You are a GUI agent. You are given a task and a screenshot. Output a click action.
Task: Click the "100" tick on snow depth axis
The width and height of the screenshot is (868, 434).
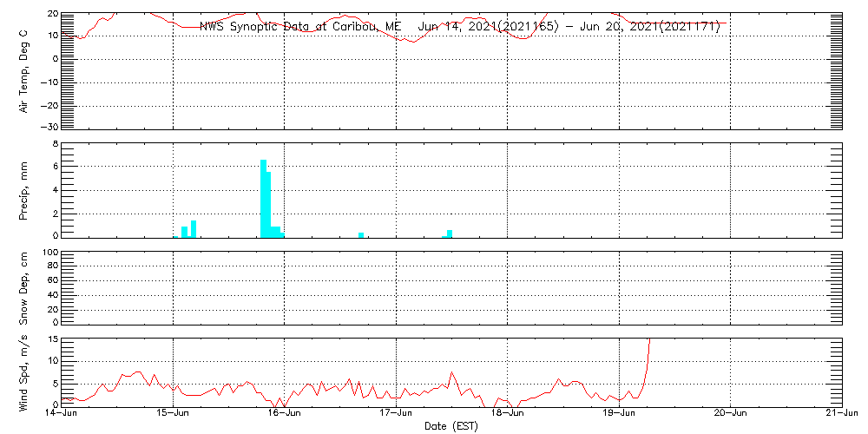(48, 253)
